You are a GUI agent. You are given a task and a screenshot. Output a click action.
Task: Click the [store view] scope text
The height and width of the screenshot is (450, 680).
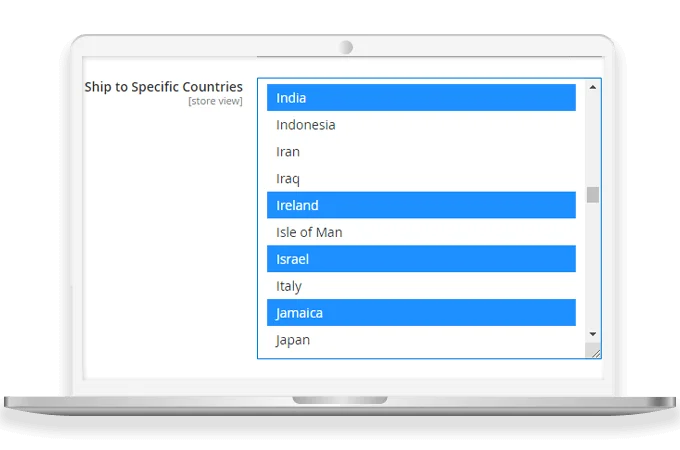[x=215, y=102]
